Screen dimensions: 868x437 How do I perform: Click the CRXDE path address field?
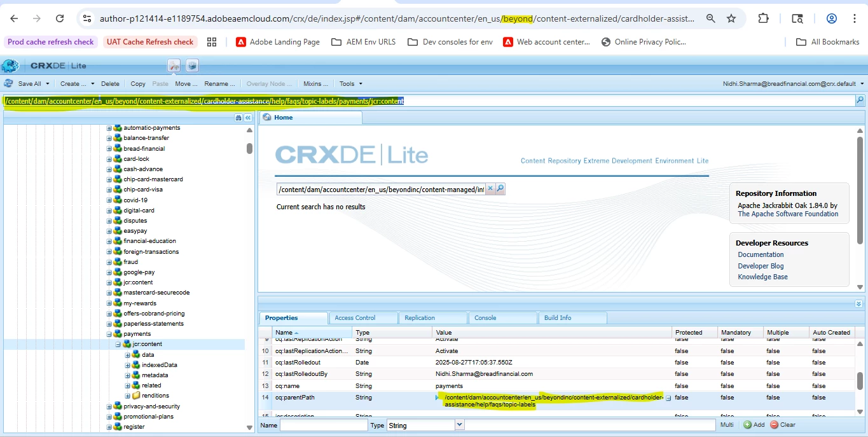click(429, 101)
